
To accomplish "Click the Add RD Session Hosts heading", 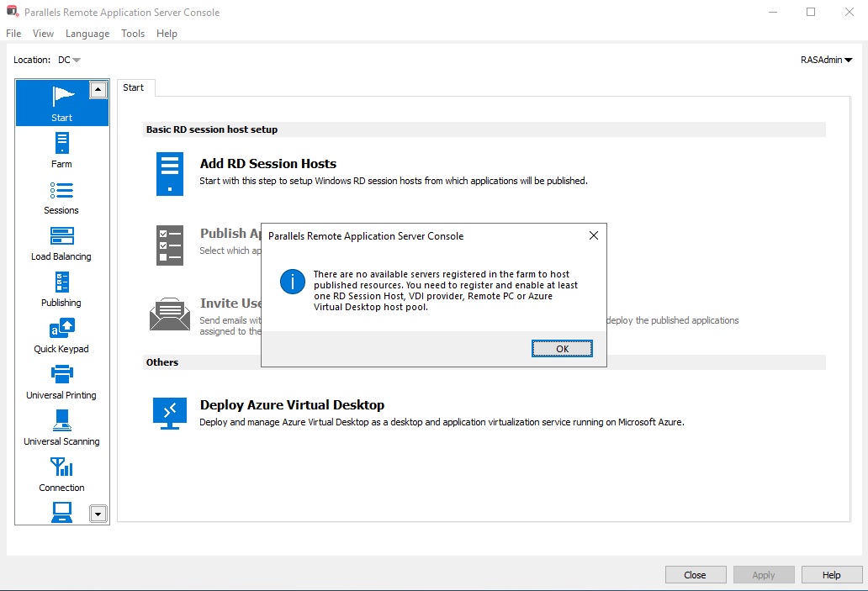I will 268,163.
